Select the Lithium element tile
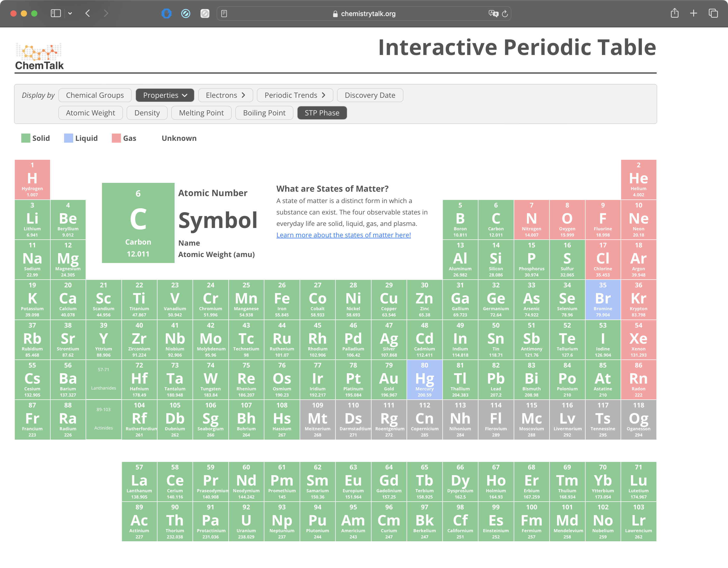This screenshot has height=568, width=728. [x=32, y=220]
